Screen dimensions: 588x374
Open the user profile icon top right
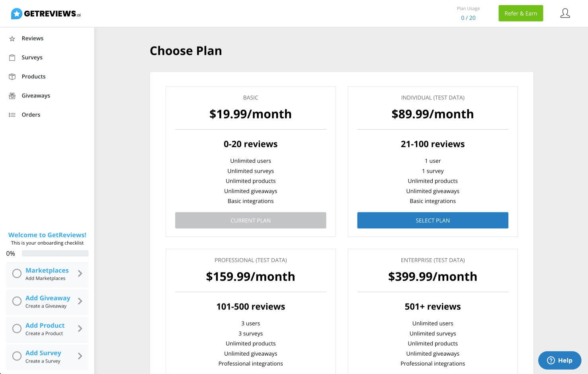[x=565, y=13]
